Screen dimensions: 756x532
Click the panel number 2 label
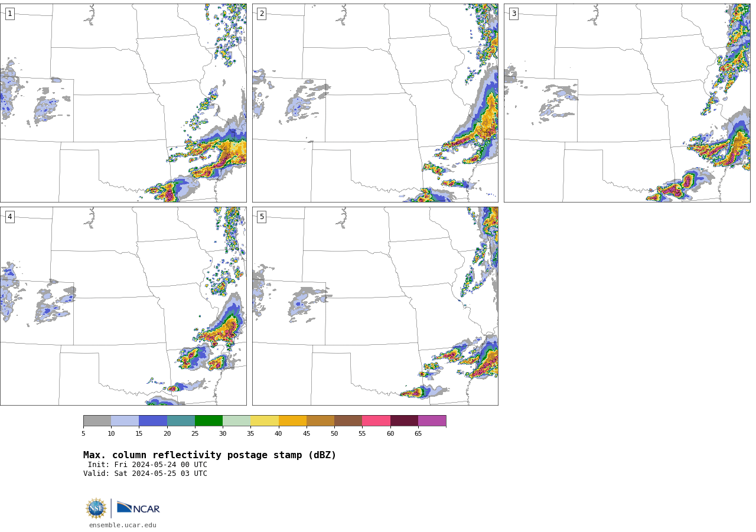262,14
